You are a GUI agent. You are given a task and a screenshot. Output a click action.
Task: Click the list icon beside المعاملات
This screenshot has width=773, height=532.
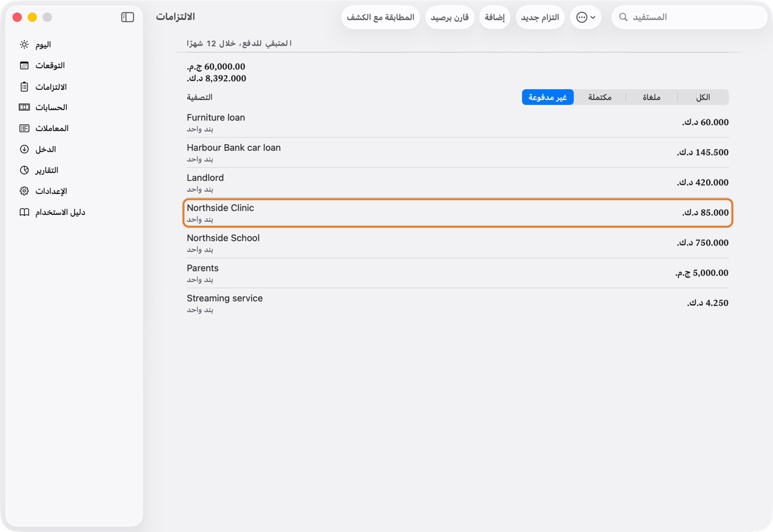(x=24, y=128)
